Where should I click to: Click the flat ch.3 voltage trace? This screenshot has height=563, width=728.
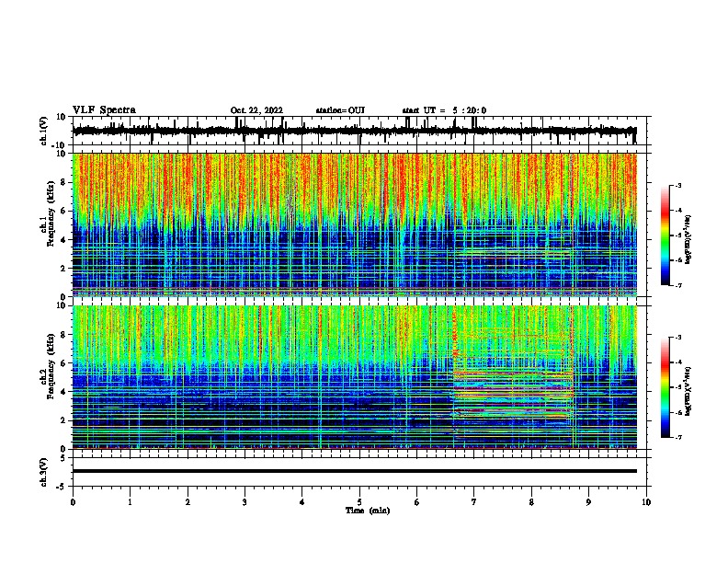click(x=354, y=471)
